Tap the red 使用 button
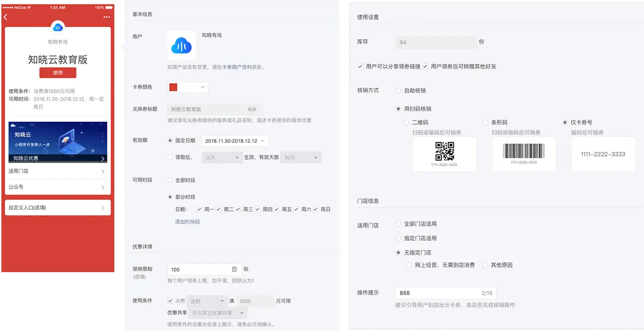Viewport: 644px width, 331px height. 58,73
